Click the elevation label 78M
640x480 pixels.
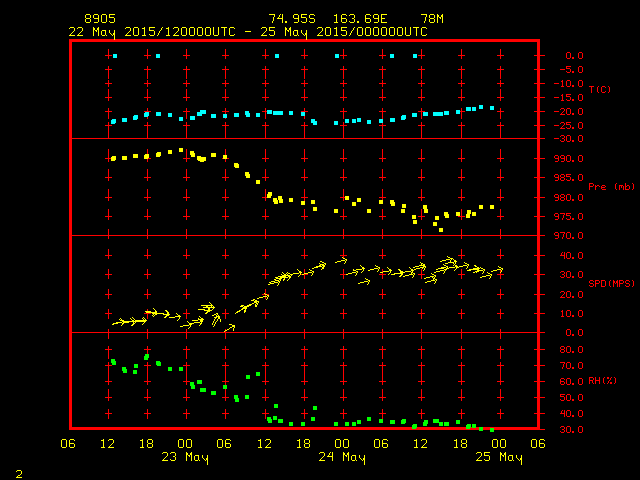[x=432, y=19]
